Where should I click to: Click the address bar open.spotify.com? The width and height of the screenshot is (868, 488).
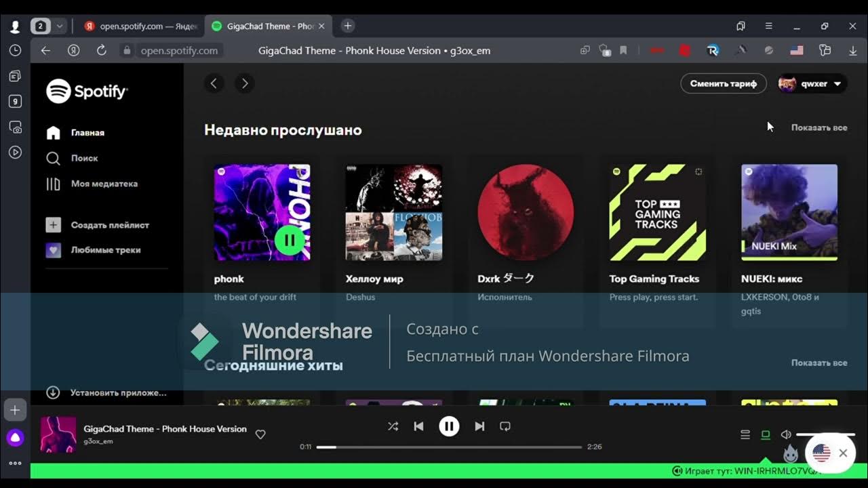coord(179,50)
